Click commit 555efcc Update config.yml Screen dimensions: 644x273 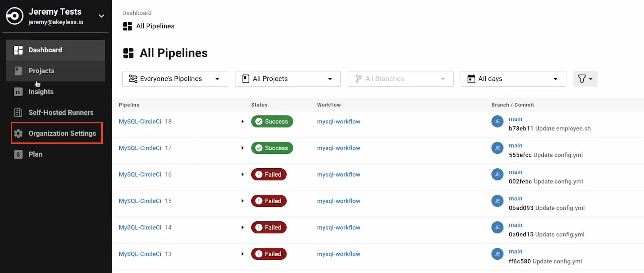546,155
